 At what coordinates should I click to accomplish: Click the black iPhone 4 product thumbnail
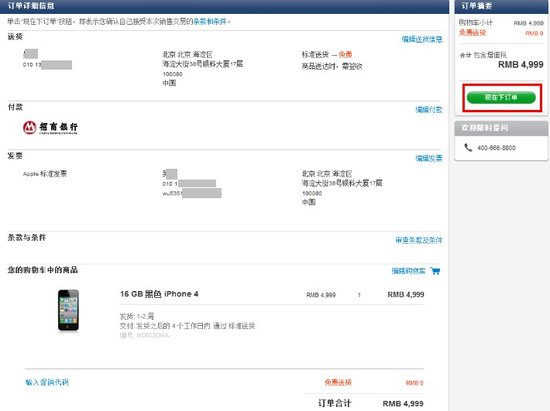click(x=68, y=310)
